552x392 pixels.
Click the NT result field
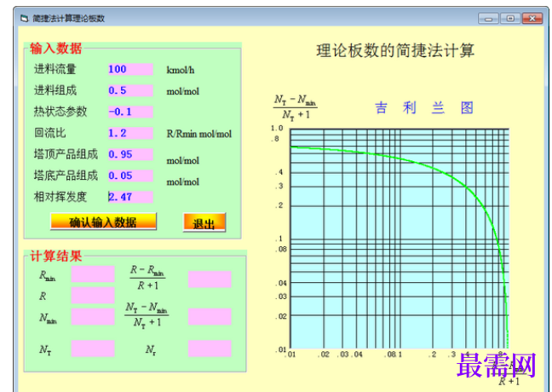coord(93,349)
